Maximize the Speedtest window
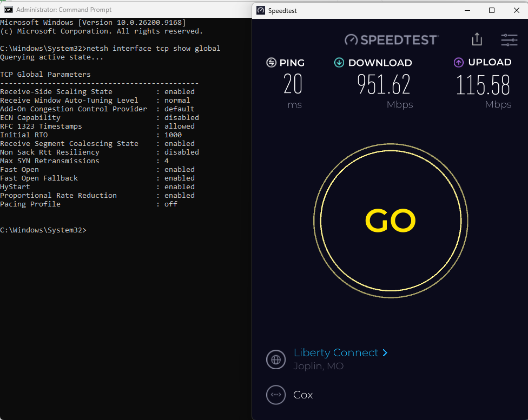The height and width of the screenshot is (420, 528). [492, 10]
